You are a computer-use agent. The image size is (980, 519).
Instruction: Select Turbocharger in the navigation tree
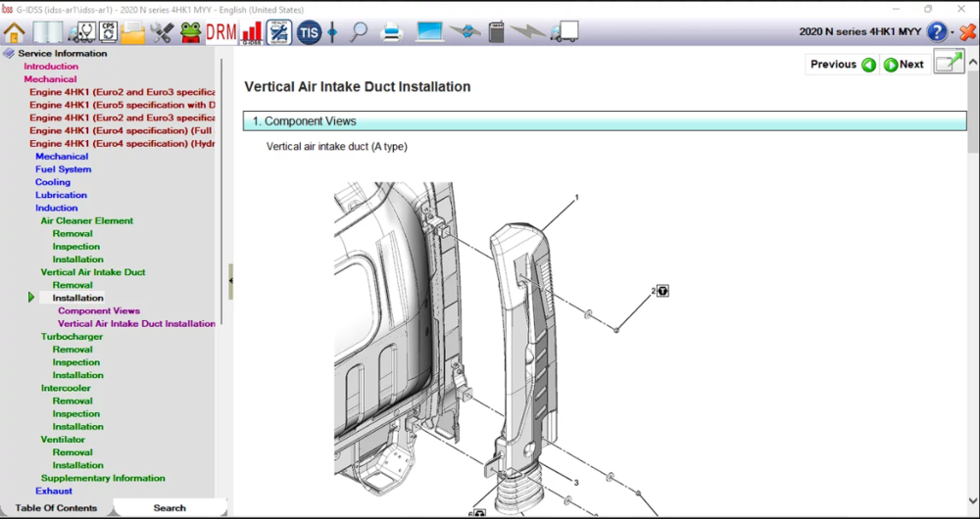tap(72, 337)
